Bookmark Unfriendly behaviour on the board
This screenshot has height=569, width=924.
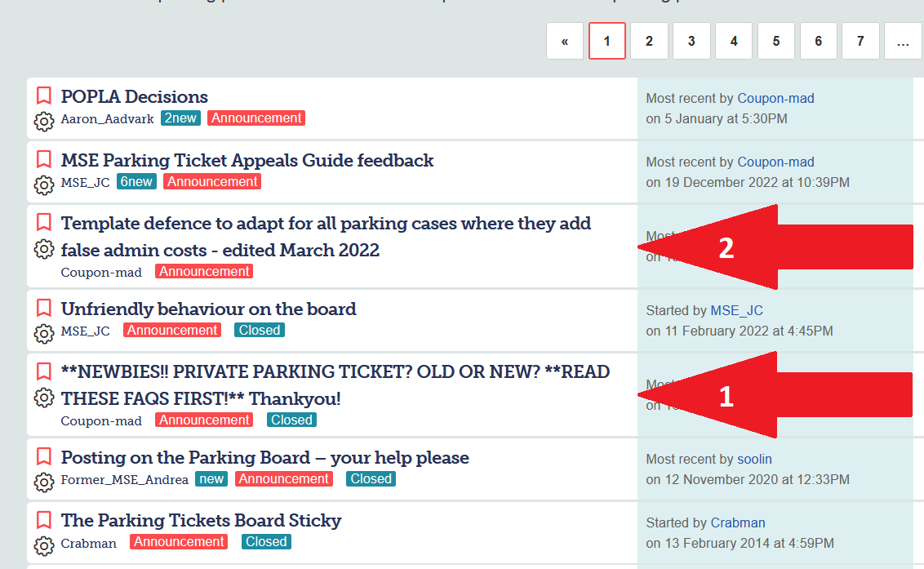tap(43, 308)
